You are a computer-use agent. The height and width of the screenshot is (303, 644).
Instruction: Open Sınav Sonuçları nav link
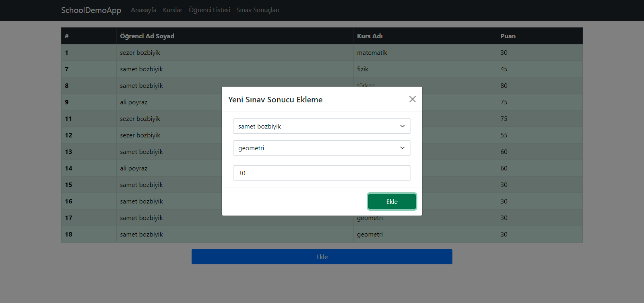click(x=258, y=10)
